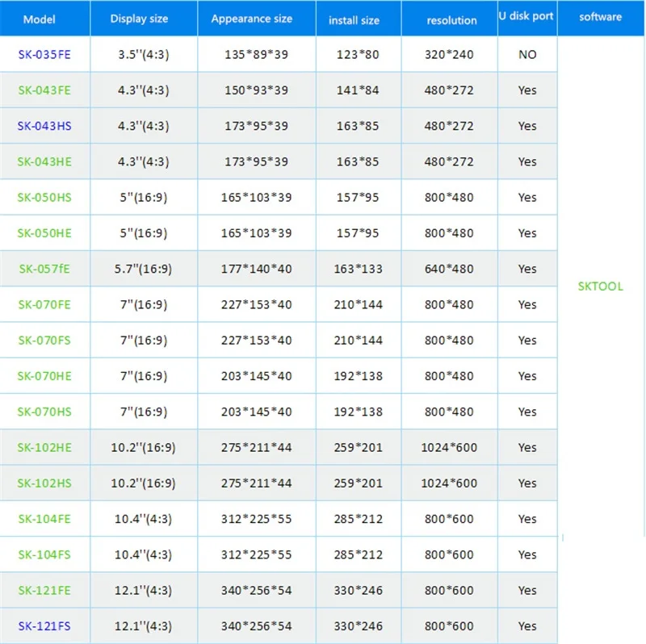The height and width of the screenshot is (644, 646).
Task: Open the SK-043HS model link
Action: click(x=44, y=126)
